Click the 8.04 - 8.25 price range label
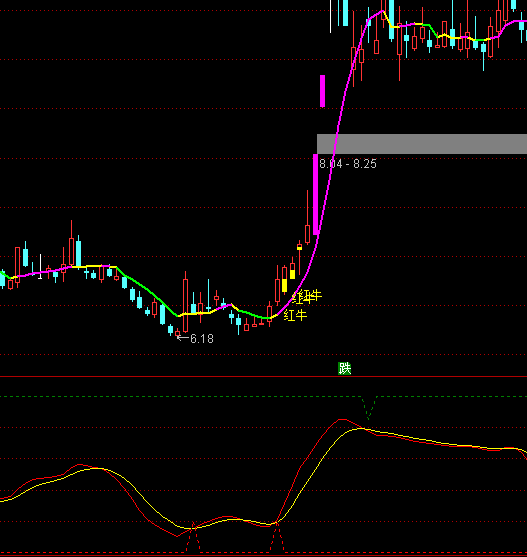 tap(348, 164)
